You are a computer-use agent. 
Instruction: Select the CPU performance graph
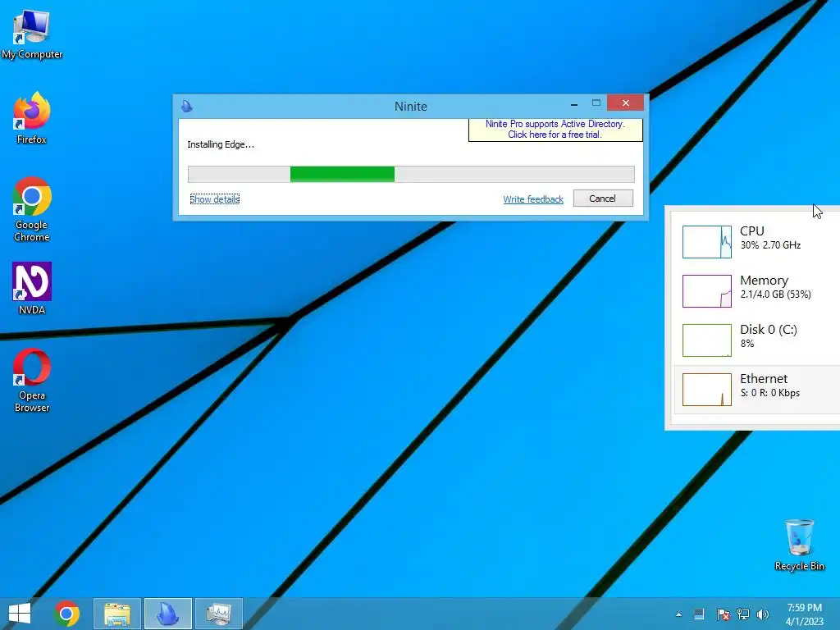tap(706, 242)
